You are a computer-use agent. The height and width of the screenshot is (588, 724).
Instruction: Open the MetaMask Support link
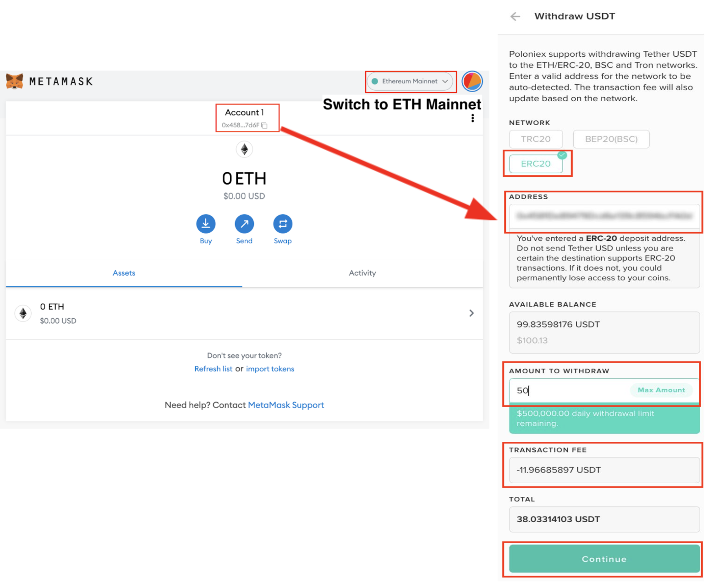tap(286, 405)
